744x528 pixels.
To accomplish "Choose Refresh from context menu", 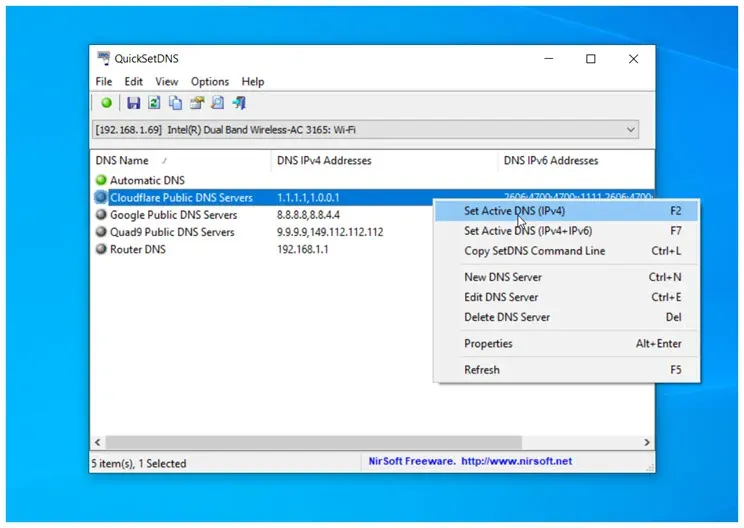I will 567,370.
